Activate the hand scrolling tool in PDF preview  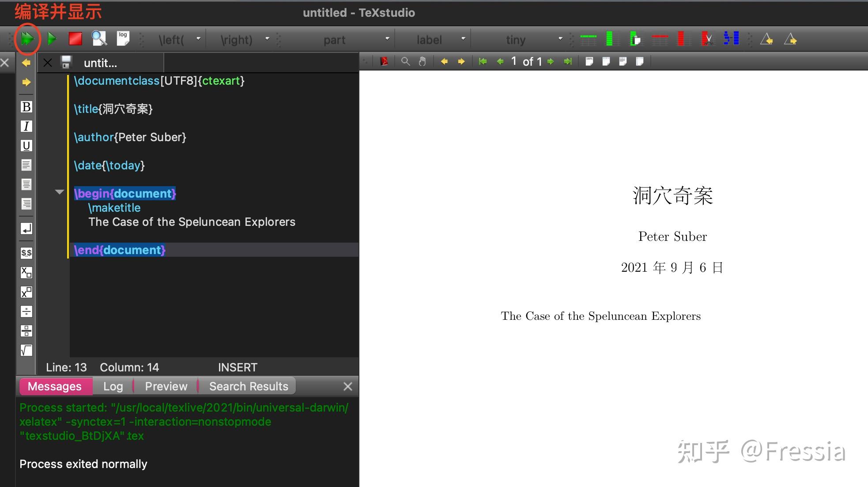click(x=422, y=61)
